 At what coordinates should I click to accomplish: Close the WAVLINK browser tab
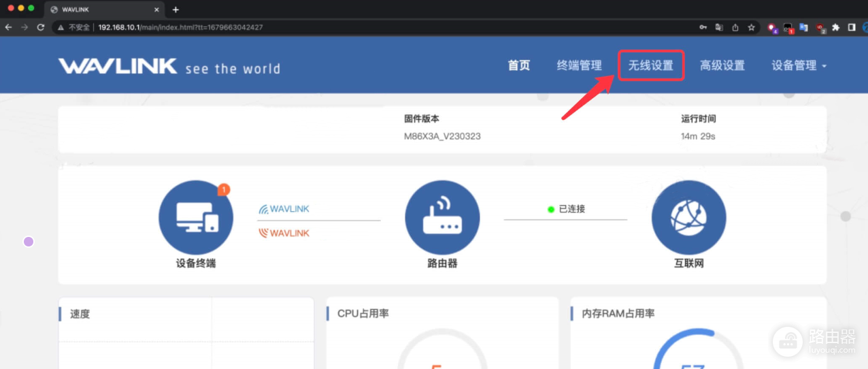pos(157,10)
